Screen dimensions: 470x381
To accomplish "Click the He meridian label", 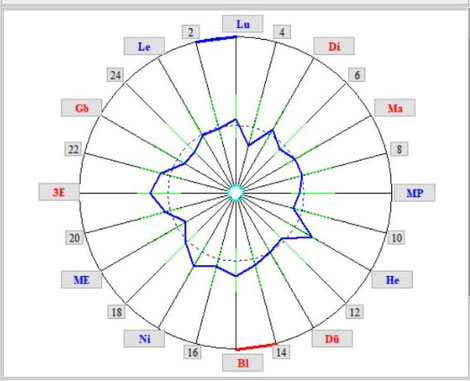I will pyautogui.click(x=392, y=280).
